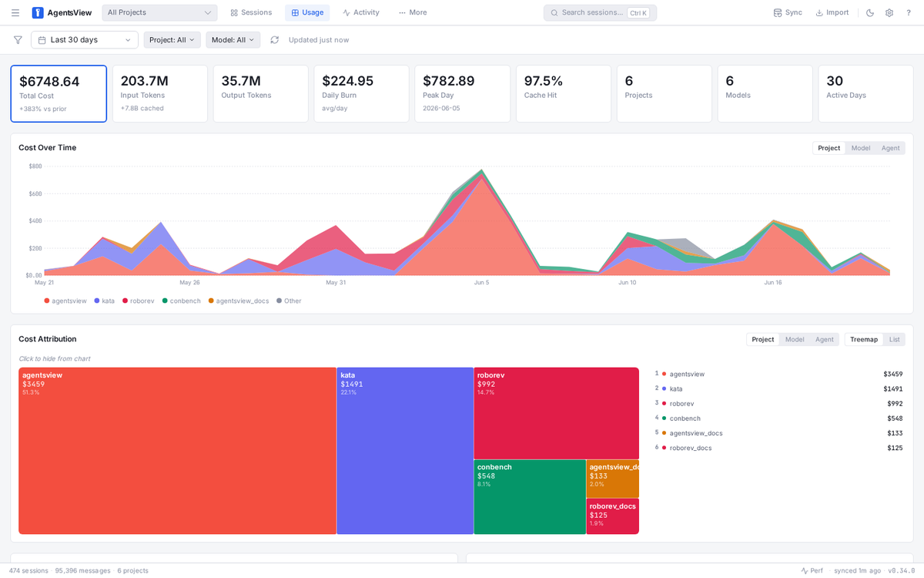Image resolution: width=924 pixels, height=578 pixels.
Task: Toggle kata series in chart legend
Action: [105, 301]
